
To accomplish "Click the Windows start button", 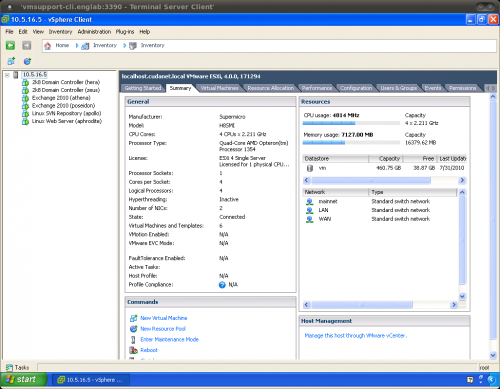I will [x=23, y=380].
